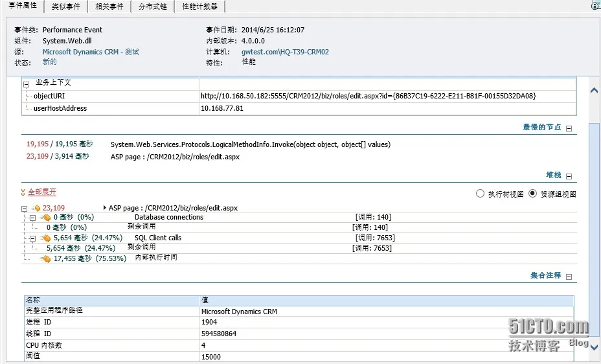
Task: Click the 值 column header
Action: pos(387,300)
